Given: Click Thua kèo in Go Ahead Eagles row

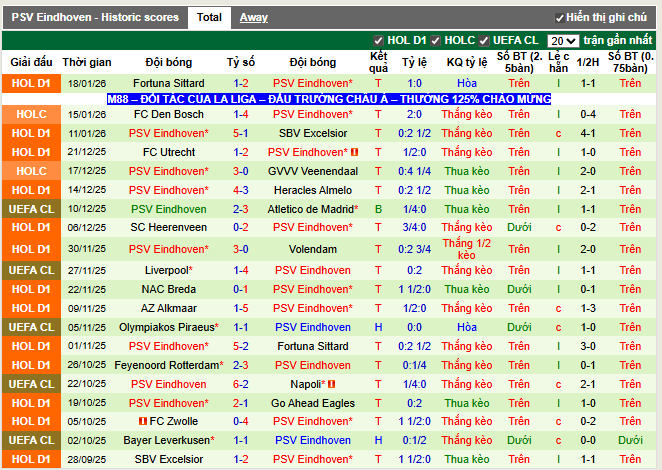Looking at the screenshot, I should (467, 403).
